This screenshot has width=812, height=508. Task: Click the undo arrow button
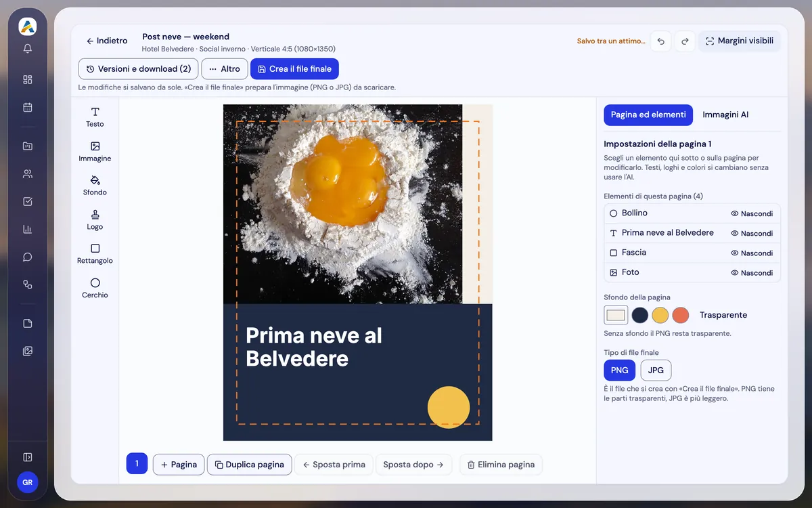[x=661, y=41]
